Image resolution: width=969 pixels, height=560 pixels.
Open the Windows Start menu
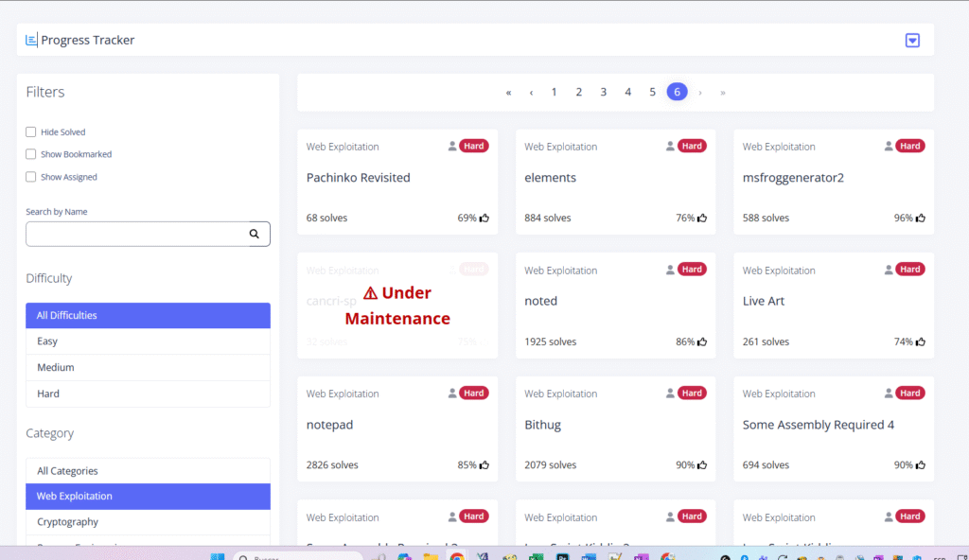[x=218, y=557]
